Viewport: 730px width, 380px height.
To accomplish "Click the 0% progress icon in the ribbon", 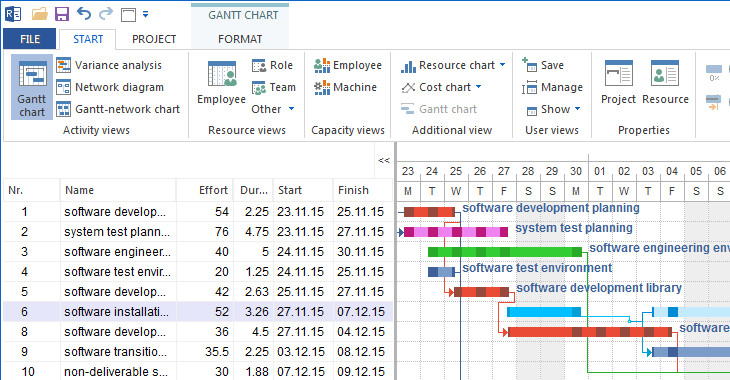I will (714, 73).
